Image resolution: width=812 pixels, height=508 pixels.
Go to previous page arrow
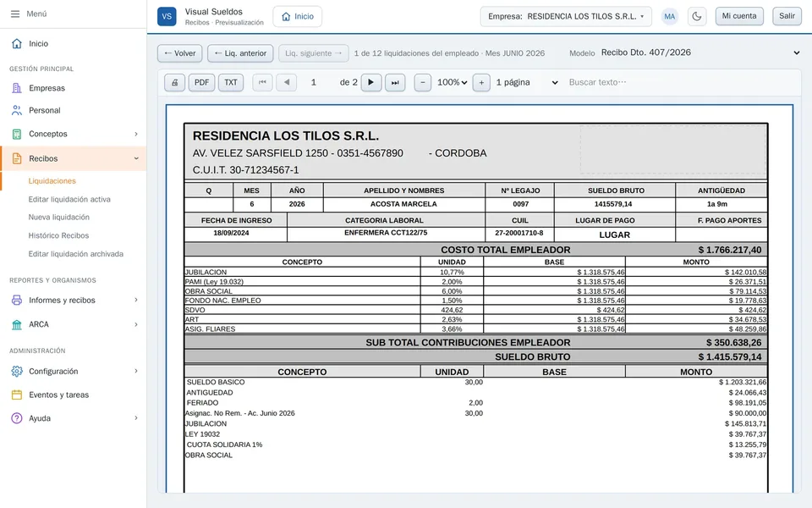coord(287,82)
